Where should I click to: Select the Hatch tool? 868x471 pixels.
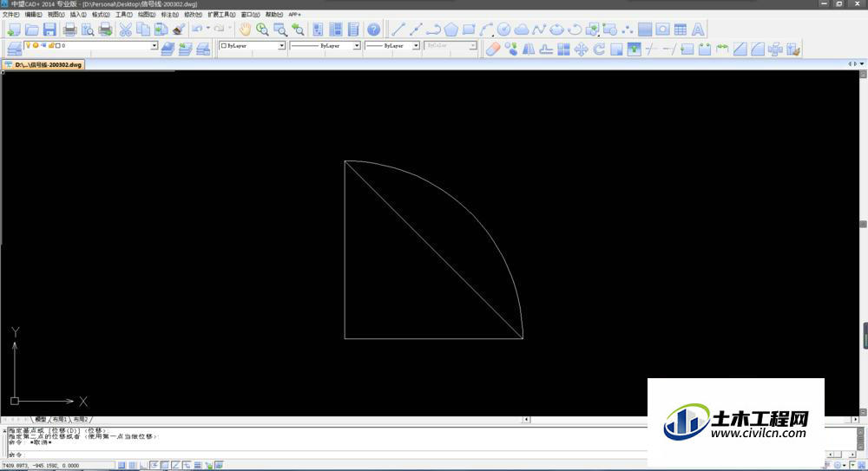(645, 29)
